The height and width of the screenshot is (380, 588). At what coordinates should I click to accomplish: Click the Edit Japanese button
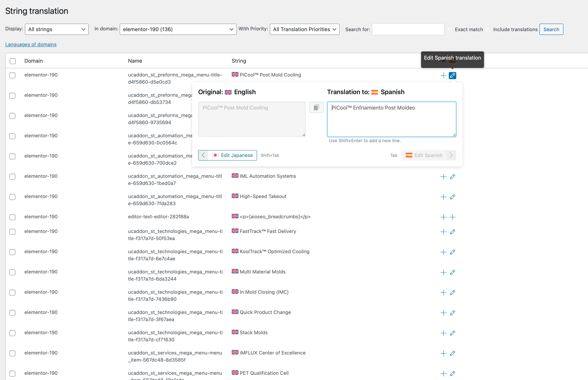227,155
